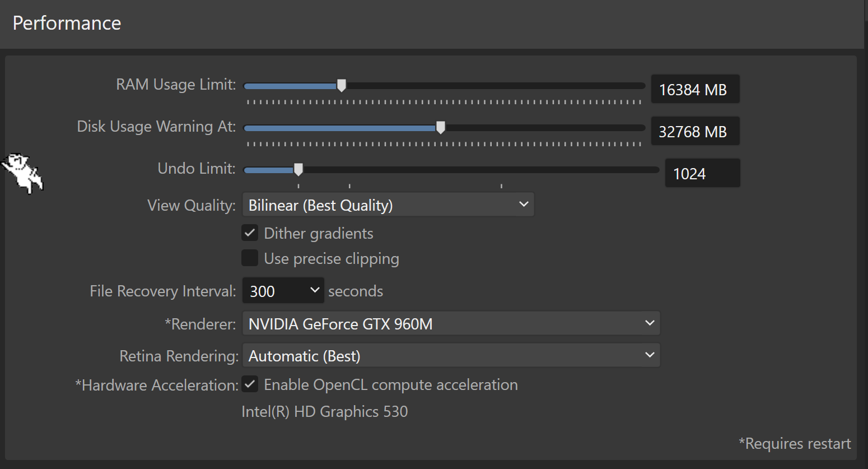Viewport: 868px width, 469px height.
Task: Open the Renderer selection dropdown
Action: point(451,323)
